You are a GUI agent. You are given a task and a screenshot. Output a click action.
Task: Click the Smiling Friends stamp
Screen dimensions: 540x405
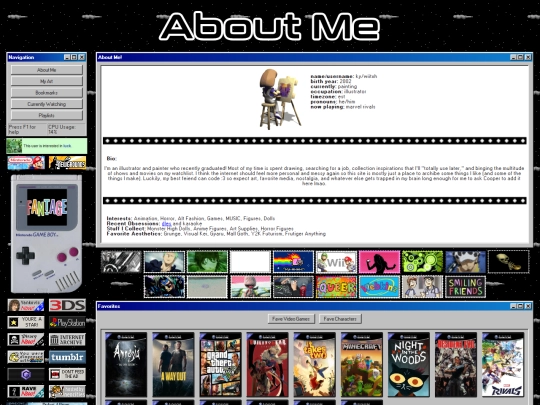466,287
